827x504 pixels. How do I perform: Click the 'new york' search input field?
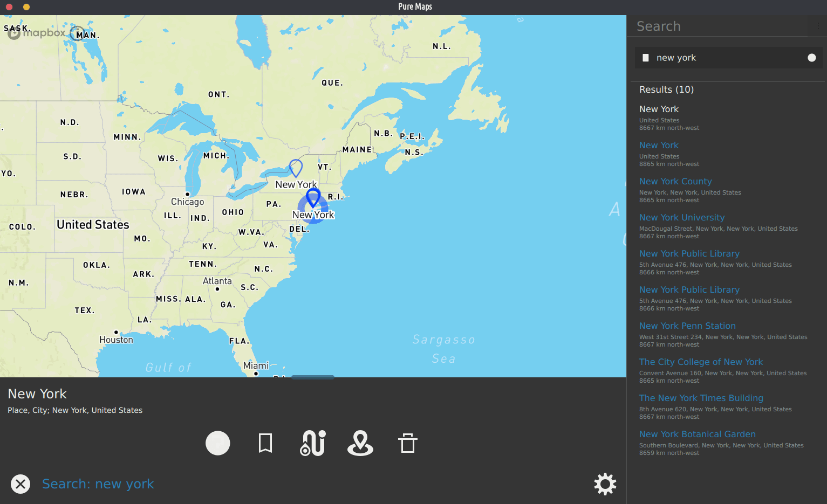pyautogui.click(x=723, y=58)
